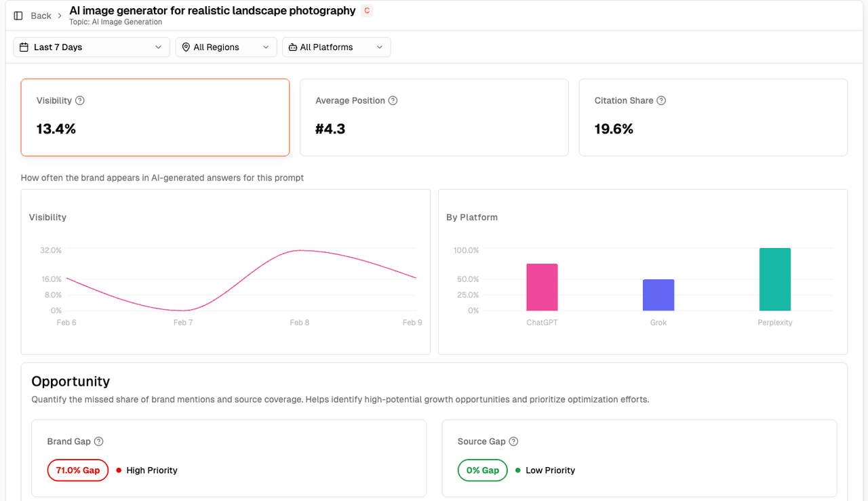868x501 pixels.
Task: Click the purple Grok bar
Action: pos(658,295)
